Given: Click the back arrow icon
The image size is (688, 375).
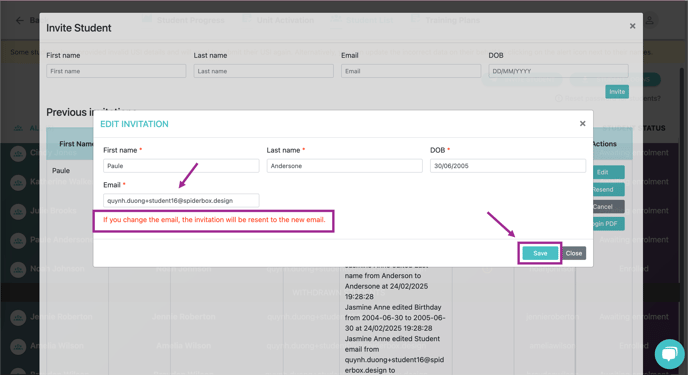Looking at the screenshot, I should [x=19, y=21].
